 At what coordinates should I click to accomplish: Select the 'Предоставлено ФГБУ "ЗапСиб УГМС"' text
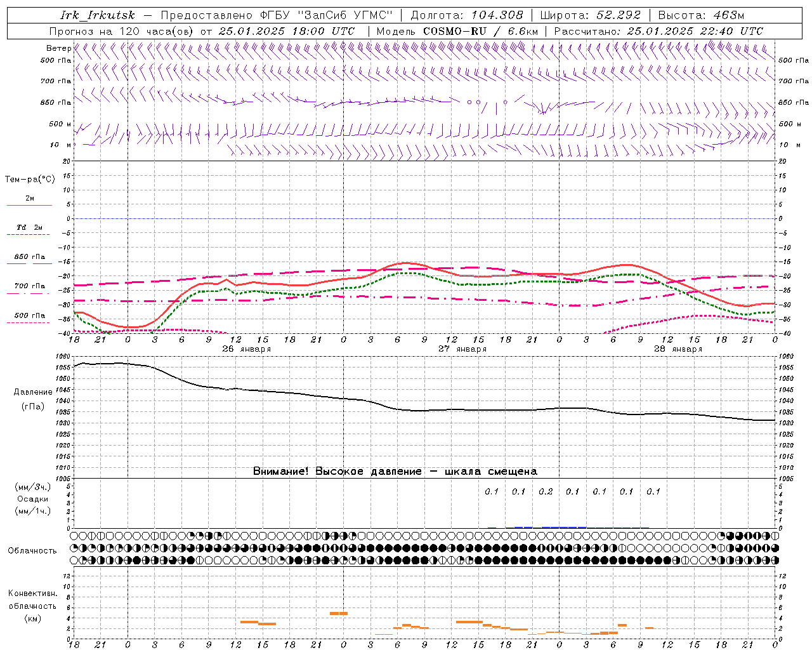[x=277, y=15]
